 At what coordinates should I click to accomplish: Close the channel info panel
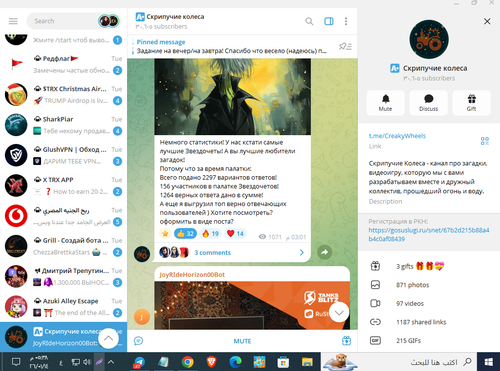487,21
